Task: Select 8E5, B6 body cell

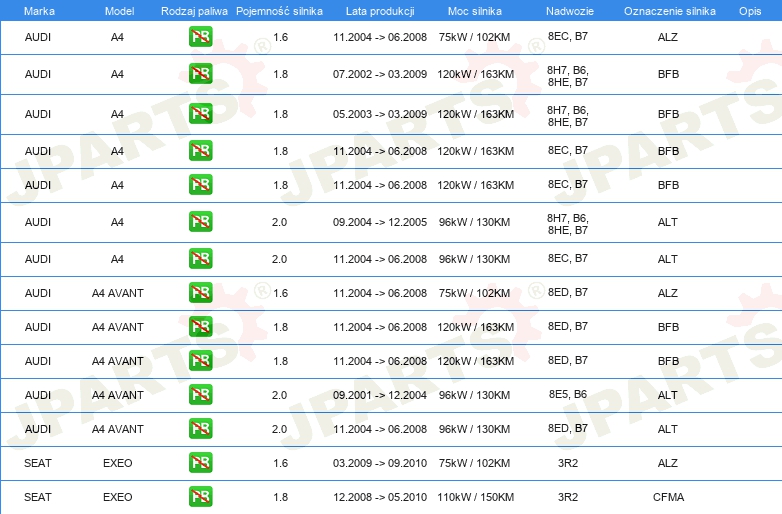Action: [x=568, y=394]
